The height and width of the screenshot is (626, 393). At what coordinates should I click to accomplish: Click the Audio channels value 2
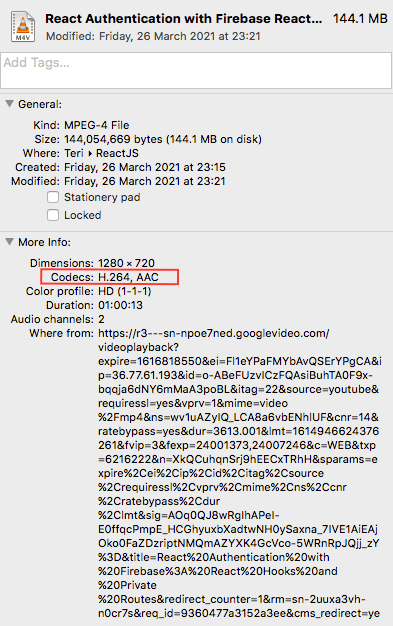(x=101, y=319)
